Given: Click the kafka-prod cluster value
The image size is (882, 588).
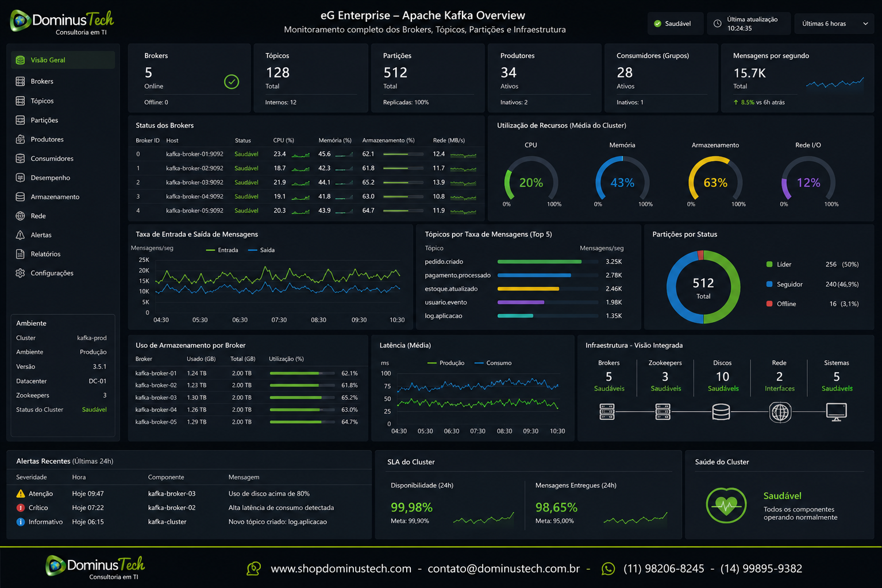Looking at the screenshot, I should 92,338.
